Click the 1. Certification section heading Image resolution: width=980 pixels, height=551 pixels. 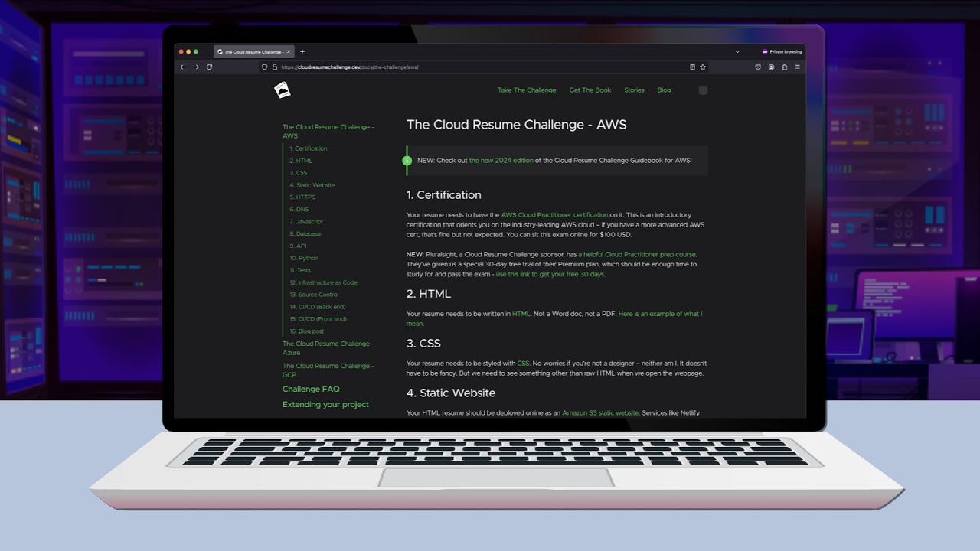[x=444, y=195]
